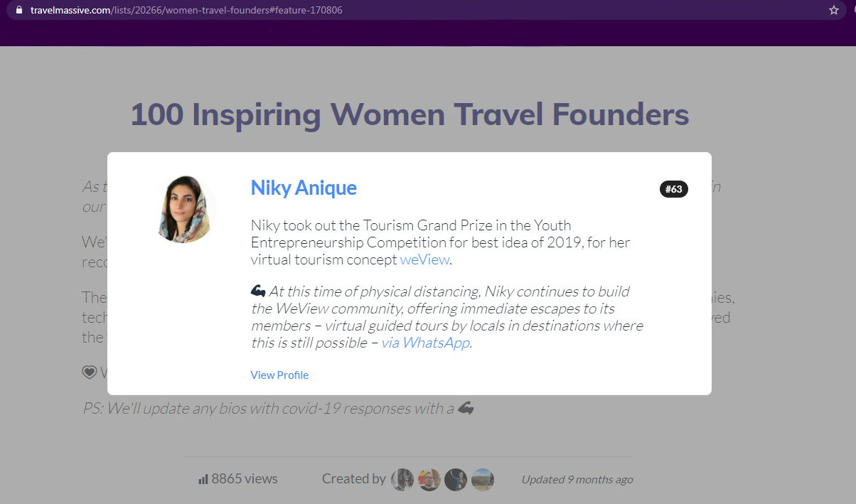Click the flexed bicep emoji in the bio
The height and width of the screenshot is (504, 856).
[x=258, y=291]
